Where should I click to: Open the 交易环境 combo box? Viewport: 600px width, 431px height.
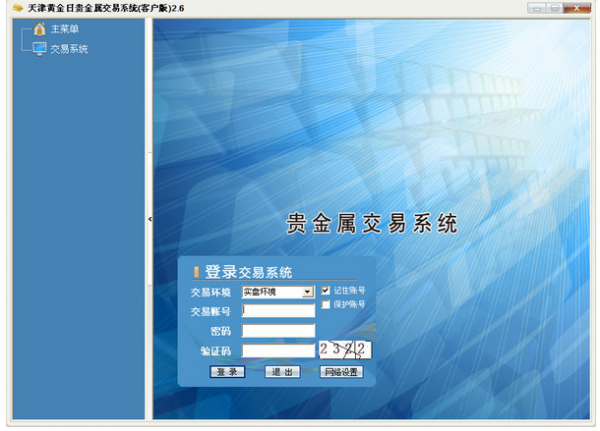click(x=278, y=292)
